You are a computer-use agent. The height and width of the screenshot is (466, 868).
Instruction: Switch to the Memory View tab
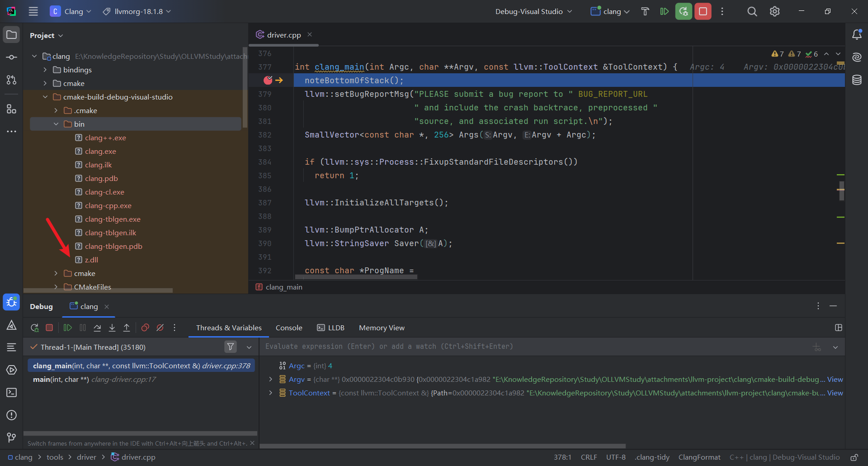click(382, 328)
